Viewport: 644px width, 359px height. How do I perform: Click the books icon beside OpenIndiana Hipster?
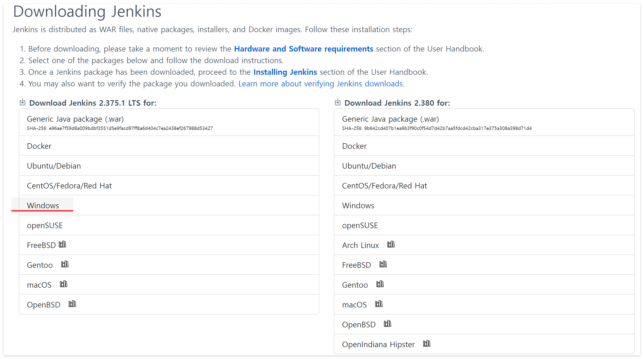coord(427,344)
